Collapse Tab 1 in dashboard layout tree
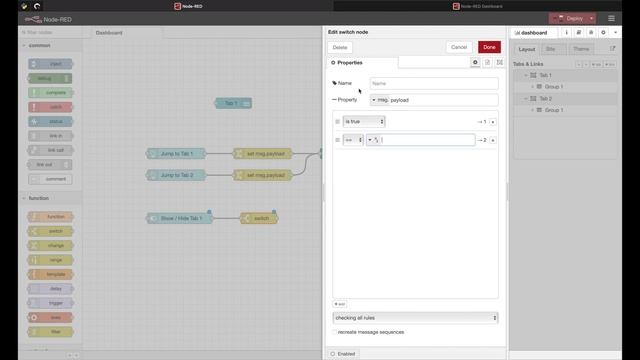Image resolution: width=640 pixels, height=360 pixels. pos(526,76)
